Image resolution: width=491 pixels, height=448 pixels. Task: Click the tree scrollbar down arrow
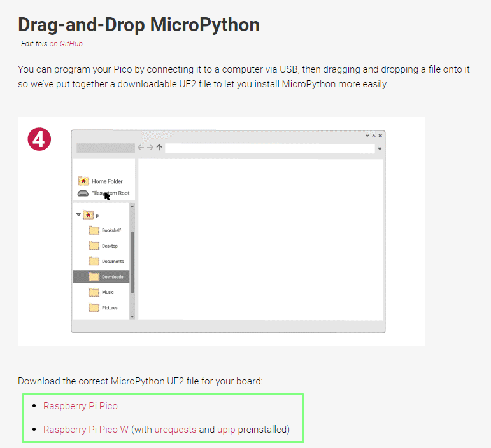(132, 316)
